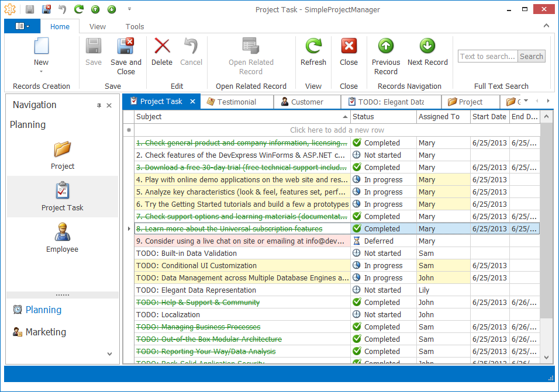Select TODO: Help & Support & Community
559x392 pixels.
pyautogui.click(x=337, y=302)
